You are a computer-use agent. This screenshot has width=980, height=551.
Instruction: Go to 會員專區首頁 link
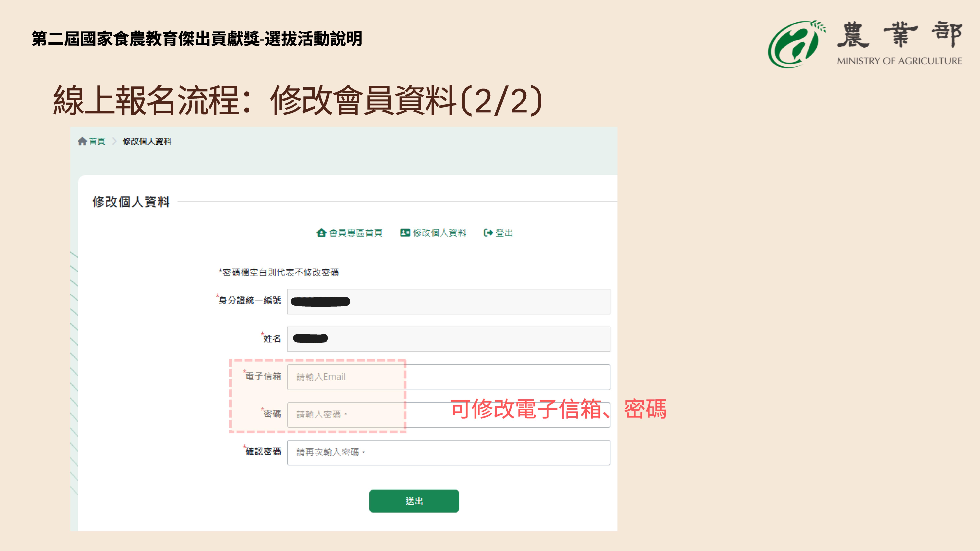[x=356, y=233]
